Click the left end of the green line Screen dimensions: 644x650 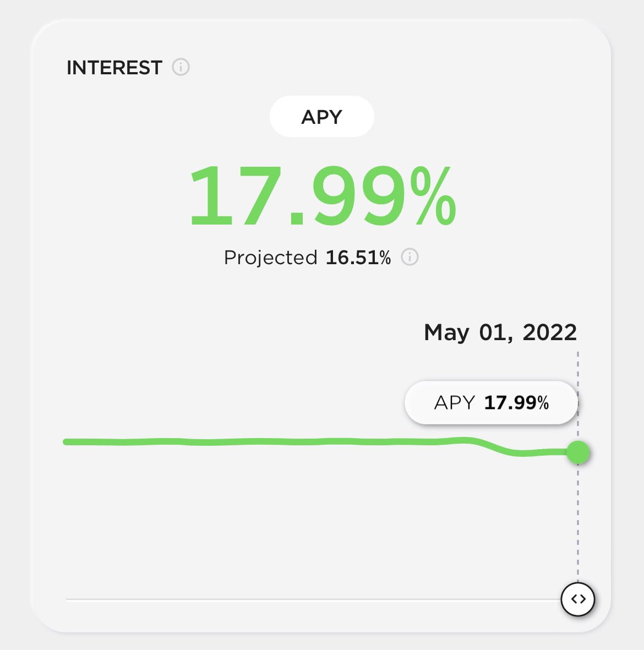tap(67, 443)
